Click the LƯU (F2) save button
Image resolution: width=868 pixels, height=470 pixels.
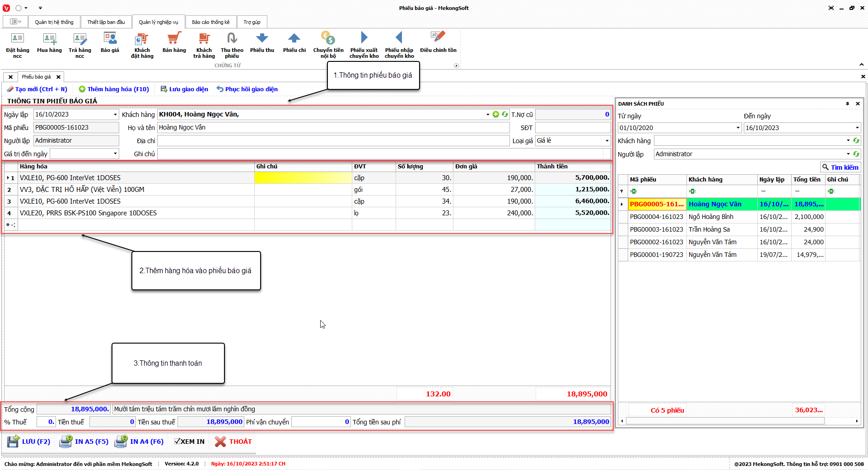coord(29,442)
